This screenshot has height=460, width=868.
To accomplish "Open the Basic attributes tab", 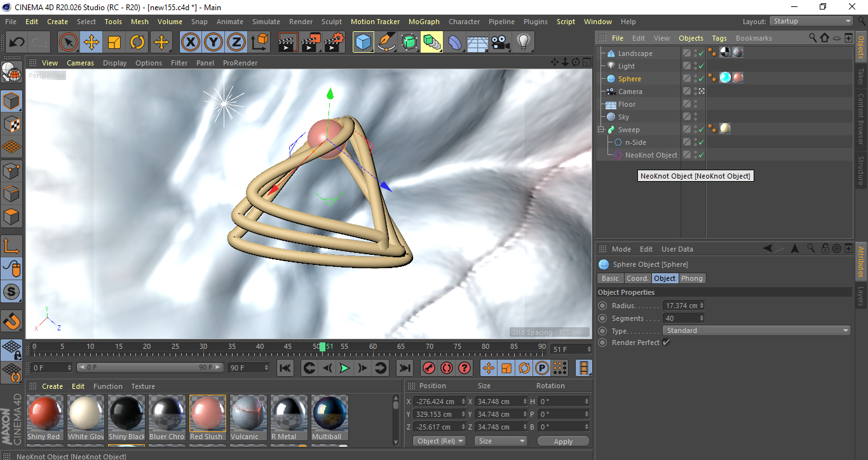I will (x=610, y=278).
